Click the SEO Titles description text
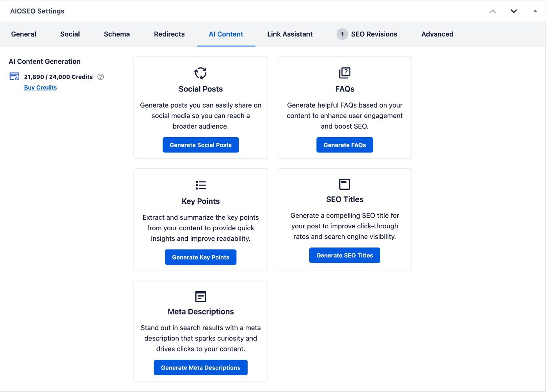The image size is (546, 392). click(x=345, y=226)
